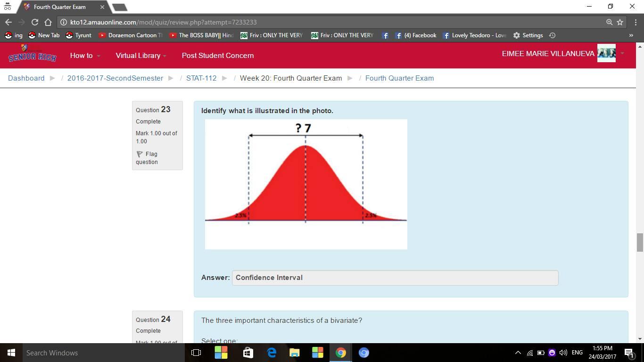Open File Explorer from the taskbar

pos(295,353)
